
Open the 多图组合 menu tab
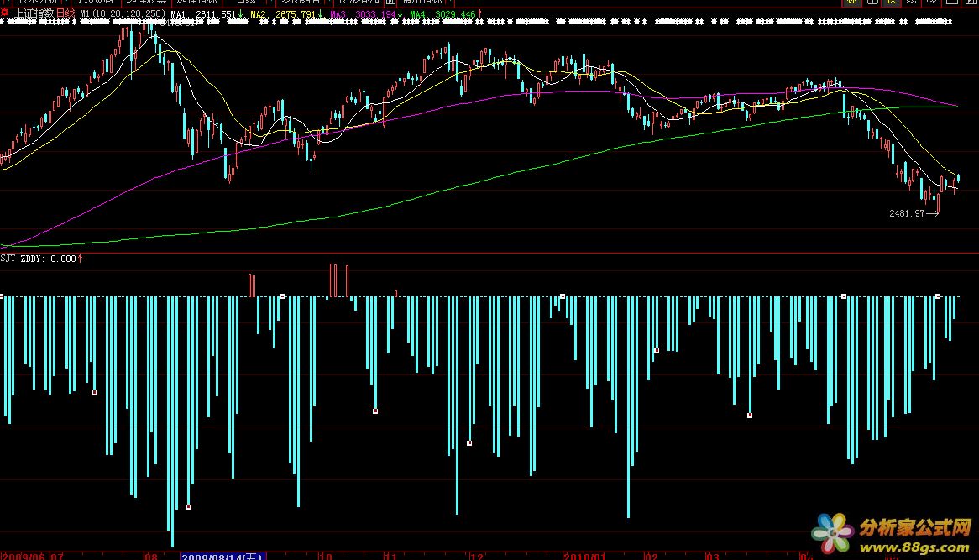coord(300,3)
